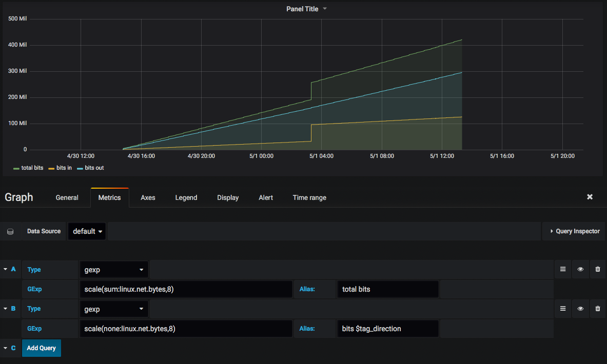Screen dimensions: 607x364
Task: Close the panel editor with the X icon
Action: point(590,196)
